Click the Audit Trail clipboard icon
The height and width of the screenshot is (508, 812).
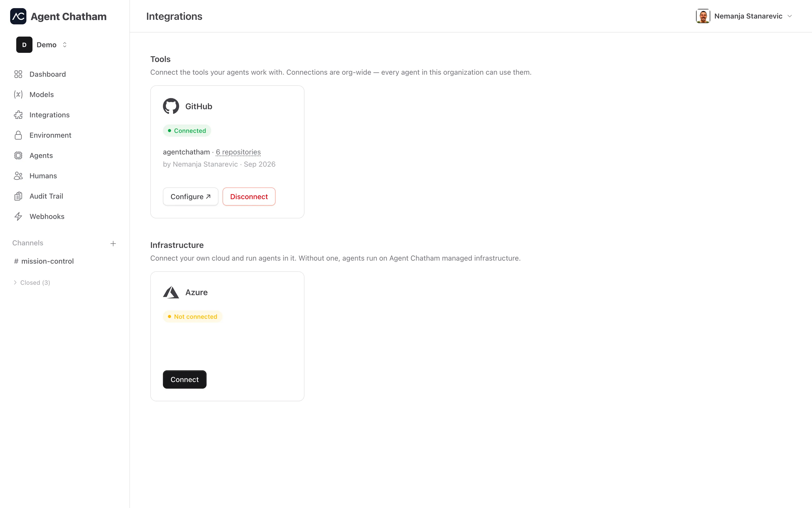(x=18, y=196)
